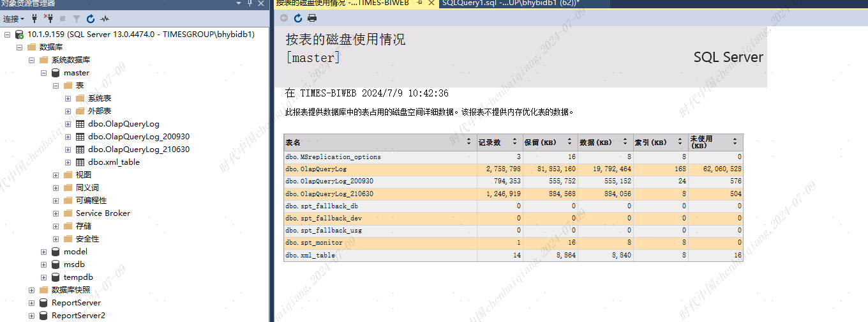Expand the 外部表 folder
The width and height of the screenshot is (868, 322).
[68, 111]
